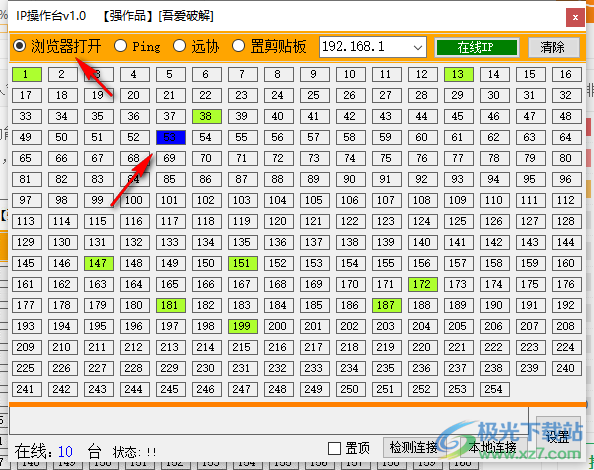Click the green online IP cell 181

click(170, 305)
